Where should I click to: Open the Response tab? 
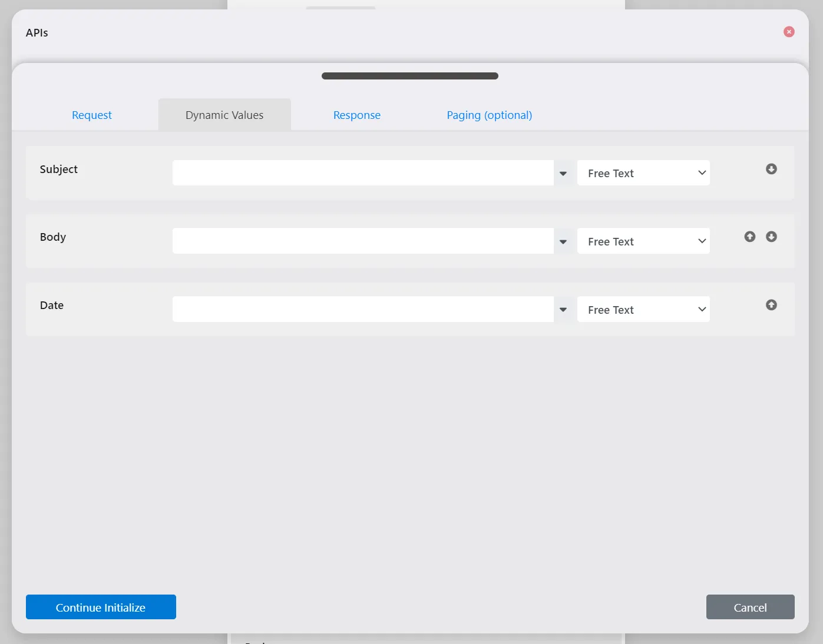click(x=357, y=115)
